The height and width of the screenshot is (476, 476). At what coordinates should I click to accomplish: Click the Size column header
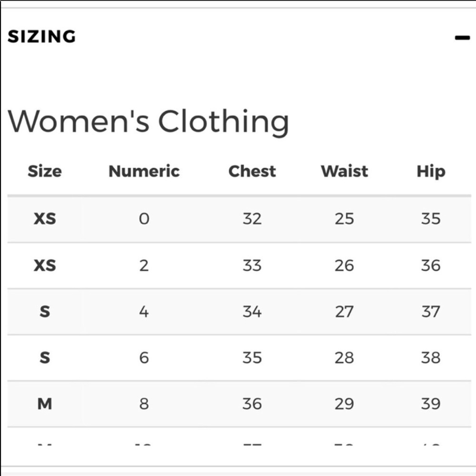pyautogui.click(x=45, y=171)
